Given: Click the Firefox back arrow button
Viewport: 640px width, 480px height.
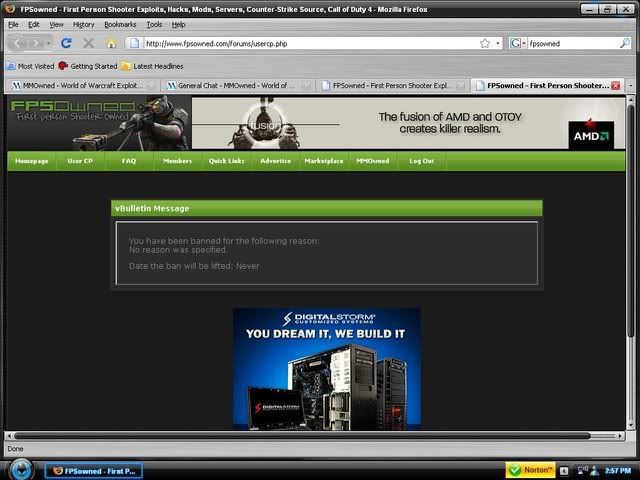Looking at the screenshot, I should tap(18, 43).
